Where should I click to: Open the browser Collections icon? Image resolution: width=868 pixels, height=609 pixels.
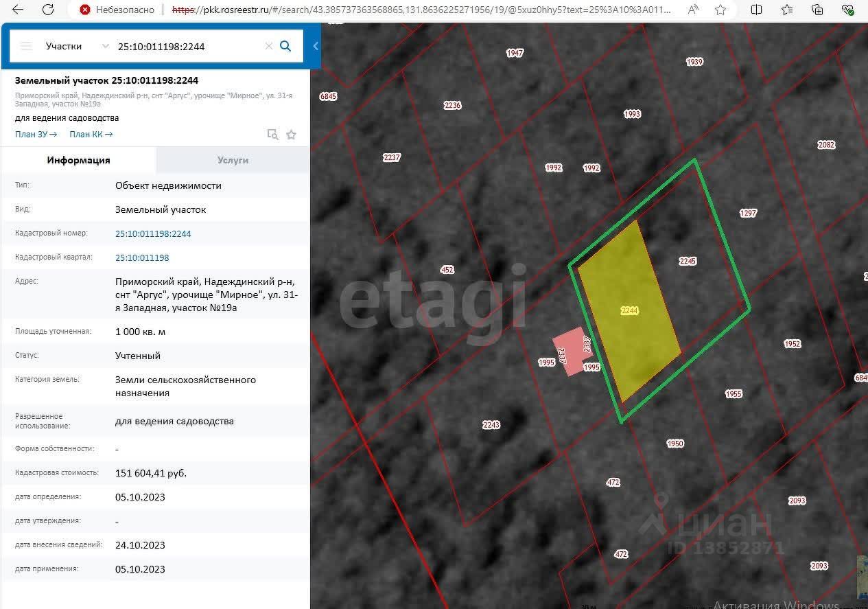tap(817, 10)
